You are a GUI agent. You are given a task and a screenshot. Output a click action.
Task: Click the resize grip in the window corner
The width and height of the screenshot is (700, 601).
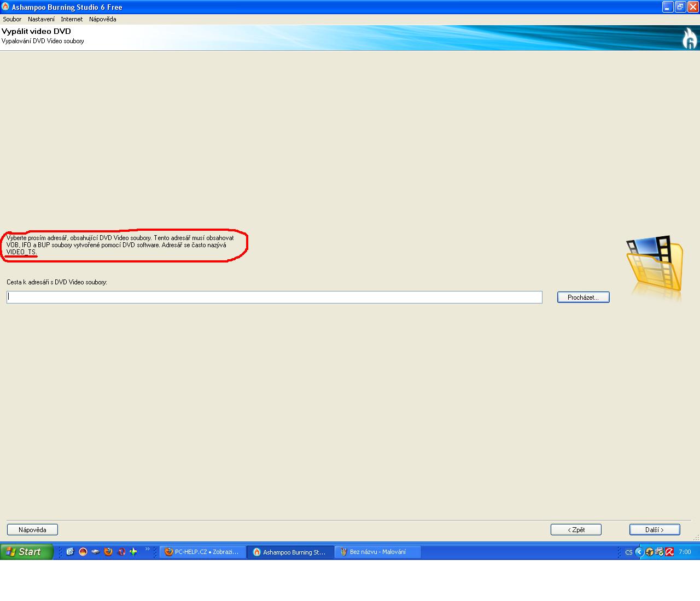coord(696,538)
